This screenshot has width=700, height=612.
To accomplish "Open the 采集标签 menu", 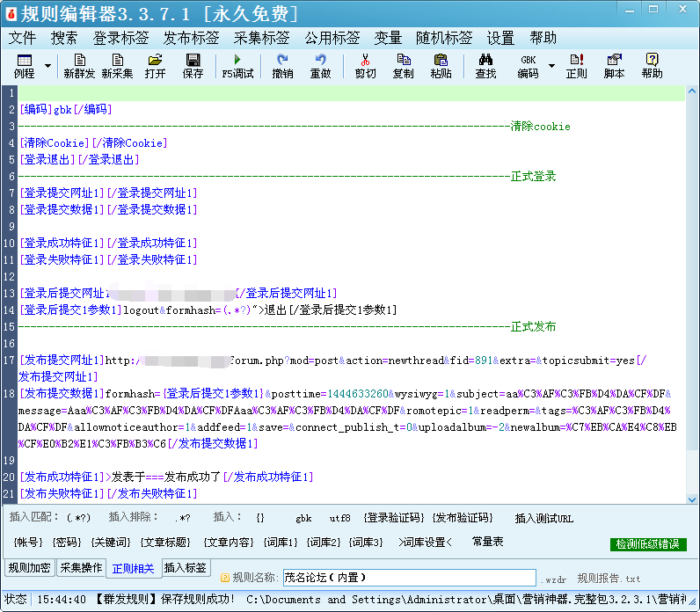I will (261, 38).
